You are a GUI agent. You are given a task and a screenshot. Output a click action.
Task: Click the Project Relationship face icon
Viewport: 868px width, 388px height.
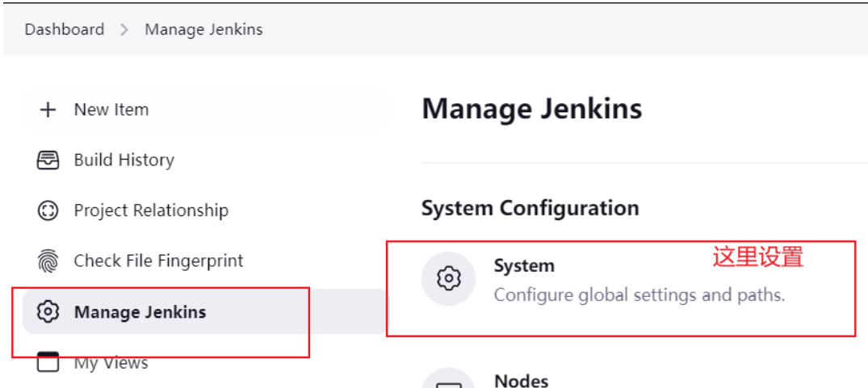pos(48,211)
